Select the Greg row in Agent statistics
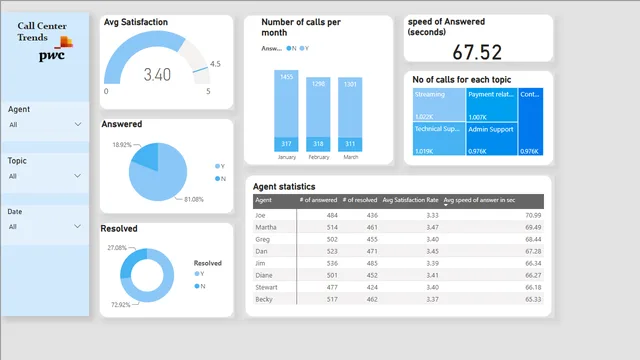The width and height of the screenshot is (640, 360). 398,239
